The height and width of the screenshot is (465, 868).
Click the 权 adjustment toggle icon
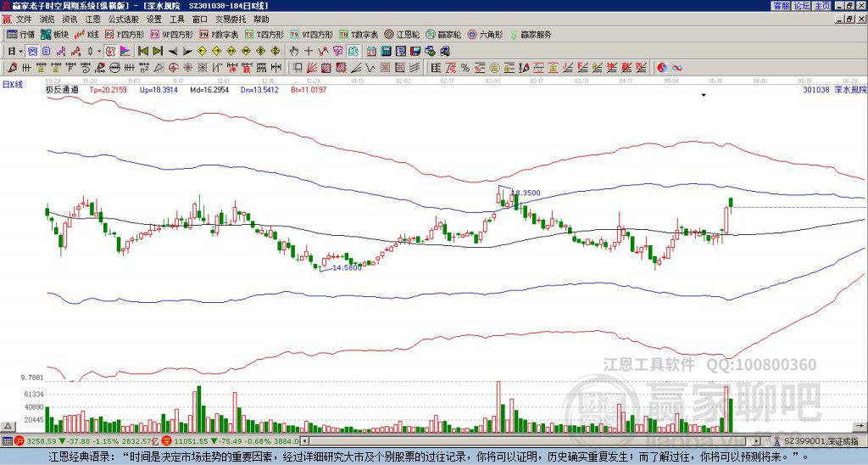point(110,52)
